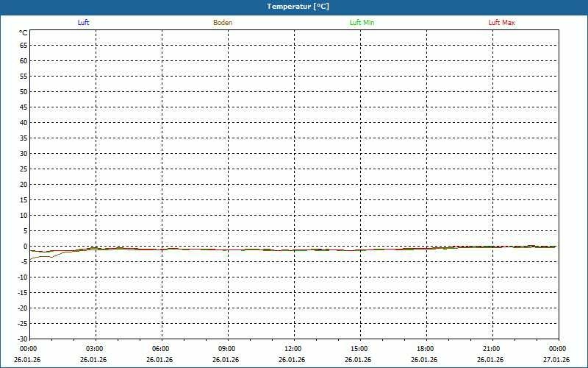
Task: Click the 21:00 time axis label
Action: (x=491, y=349)
